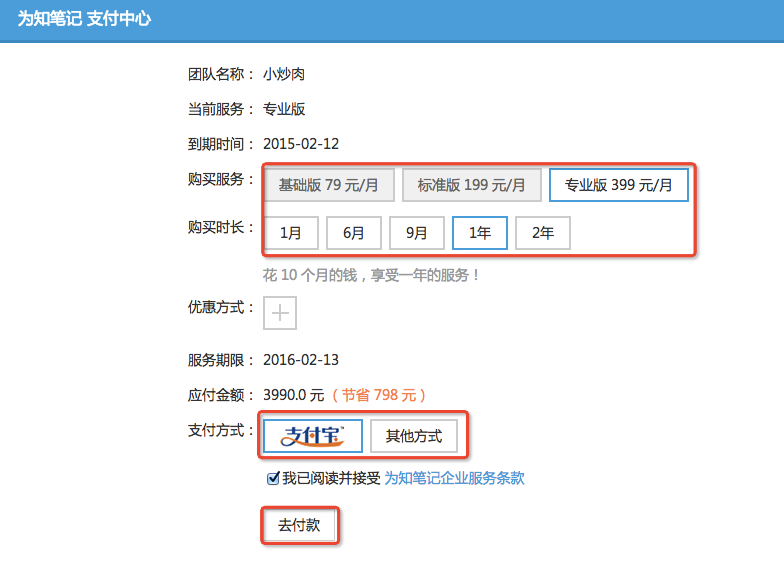Viewport: 784px width, 579px height.
Task: Choose 9月 purchase duration
Action: (x=417, y=233)
